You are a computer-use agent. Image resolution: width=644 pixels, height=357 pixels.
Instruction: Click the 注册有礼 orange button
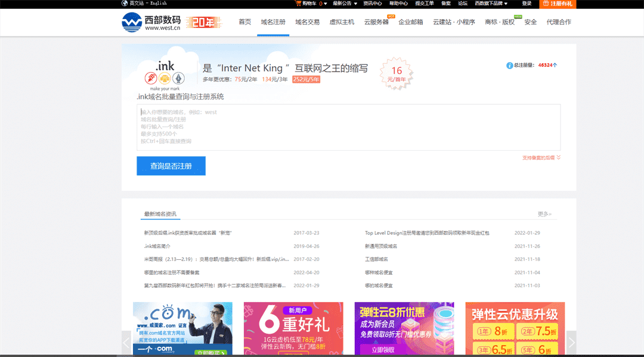point(558,4)
